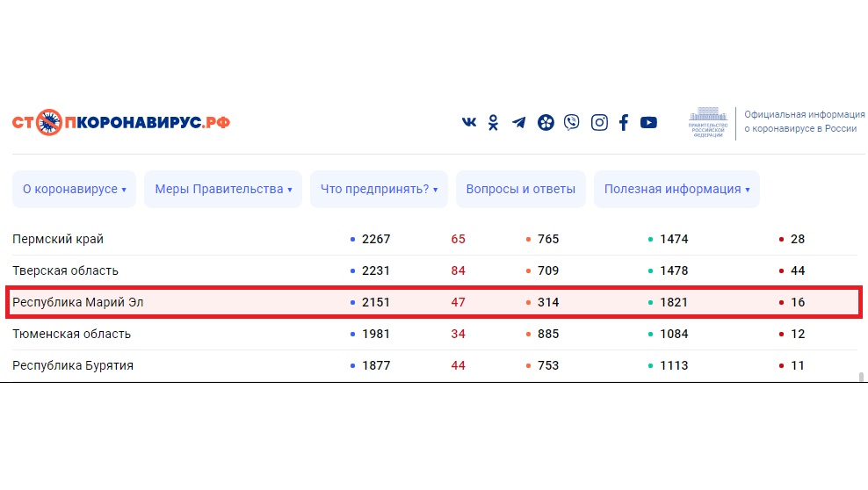Screen dimensions: 868x490
Task: Click total cases value 2267
Action: [376, 239]
